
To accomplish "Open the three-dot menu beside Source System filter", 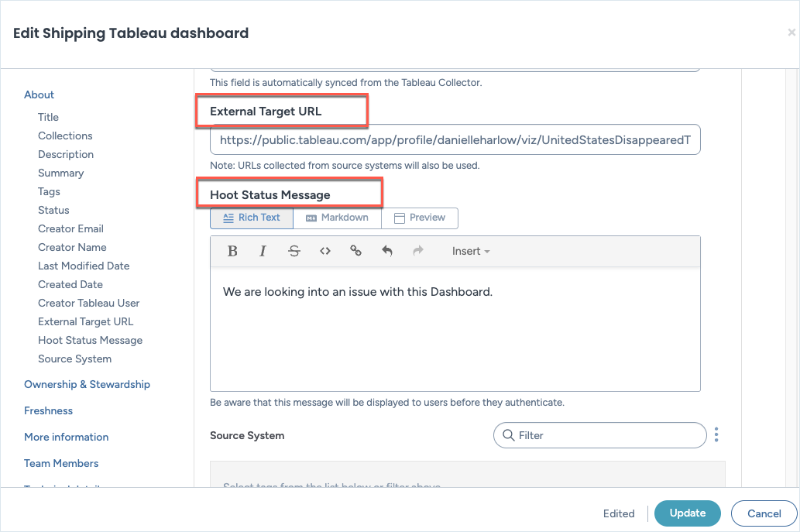I will click(716, 435).
